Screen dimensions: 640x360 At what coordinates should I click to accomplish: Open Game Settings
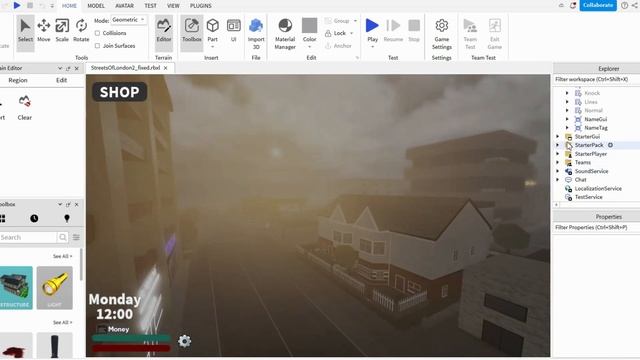click(x=442, y=33)
